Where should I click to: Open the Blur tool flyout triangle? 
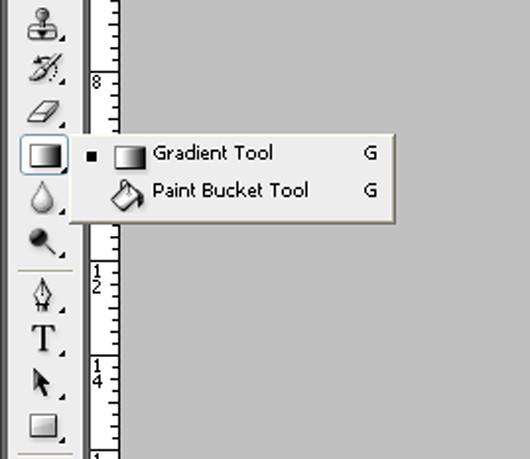point(62,212)
